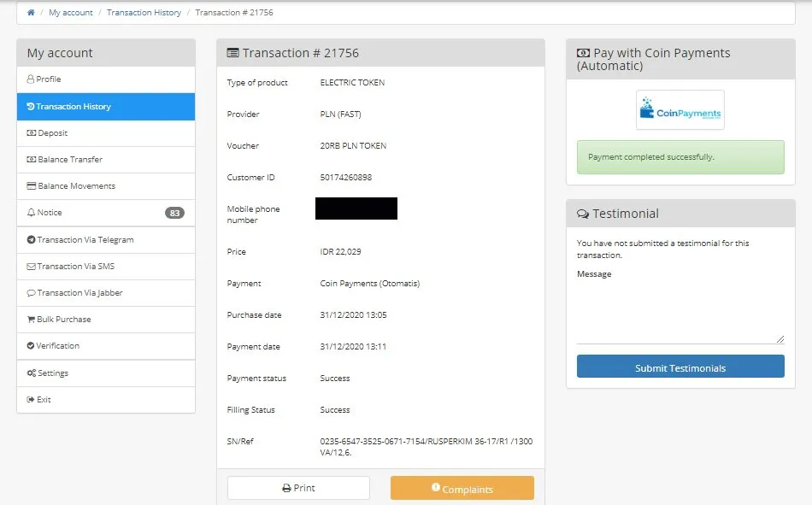Click the Transaction header list icon

(x=233, y=53)
